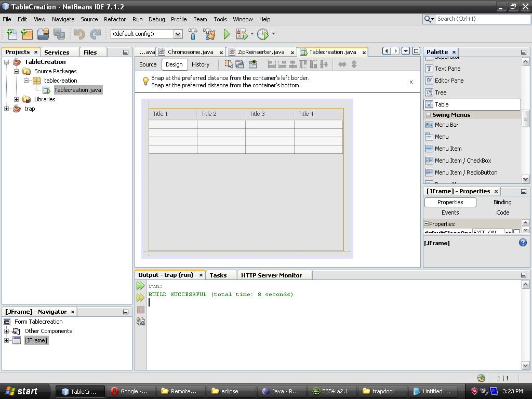
Task: Re-run the project from the Output panel
Action: pos(140,285)
